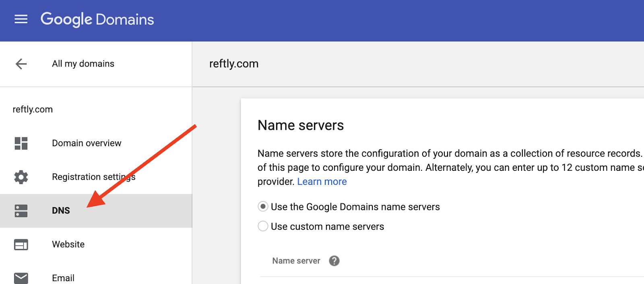Open the hamburger main menu
This screenshot has height=284, width=644.
(x=21, y=19)
